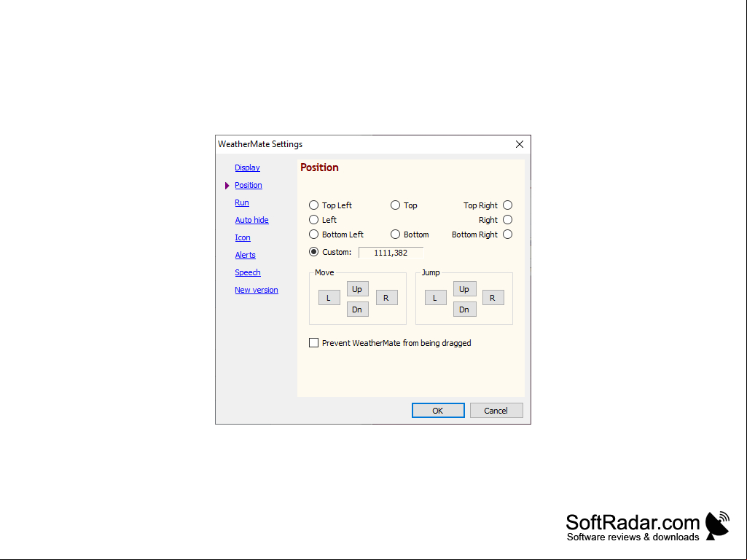Image resolution: width=747 pixels, height=560 pixels.
Task: Select the Right position radio button
Action: tap(507, 220)
